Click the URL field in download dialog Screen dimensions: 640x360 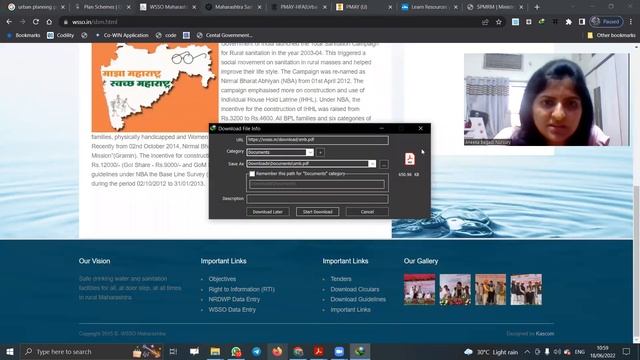[317, 140]
